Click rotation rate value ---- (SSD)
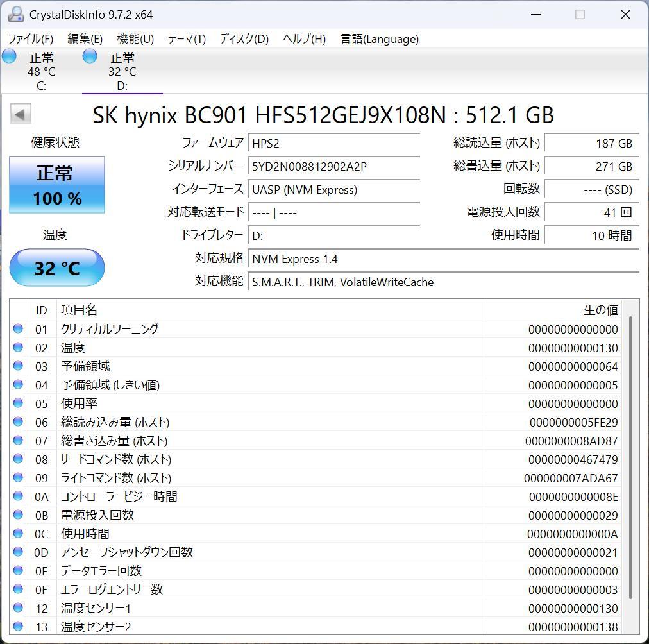 tap(592, 190)
